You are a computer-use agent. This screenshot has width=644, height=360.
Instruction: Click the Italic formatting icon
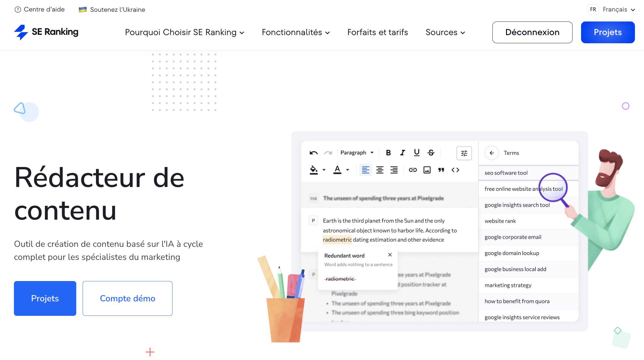(x=402, y=152)
